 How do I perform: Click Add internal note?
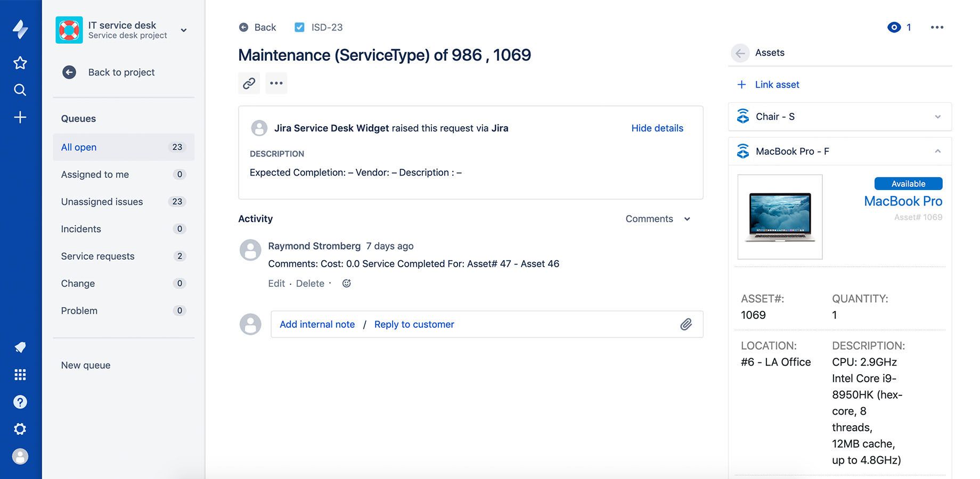pyautogui.click(x=317, y=324)
